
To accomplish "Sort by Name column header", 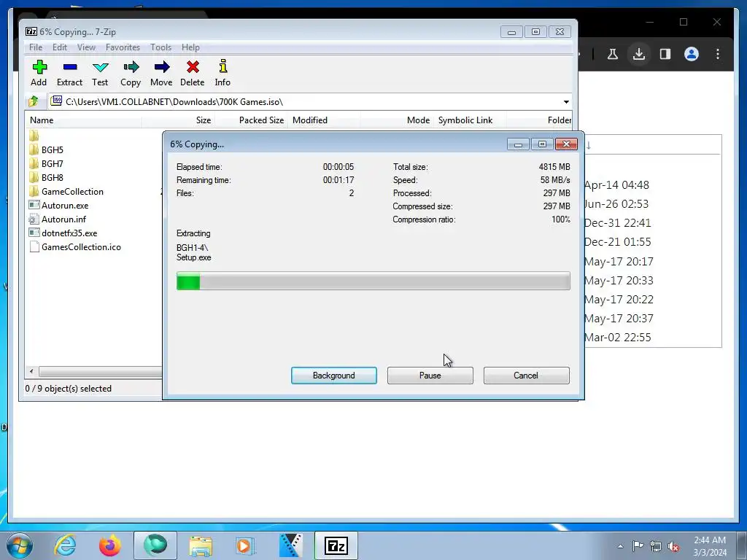I will click(x=83, y=120).
